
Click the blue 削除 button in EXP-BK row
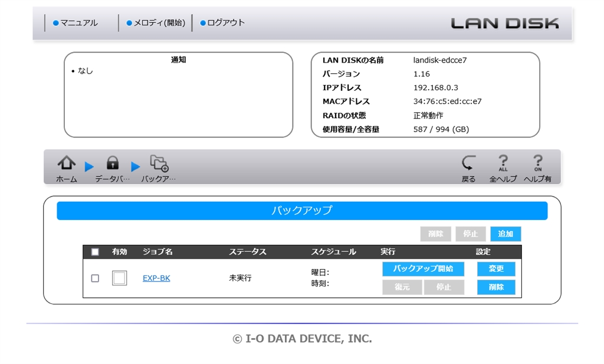[496, 287]
